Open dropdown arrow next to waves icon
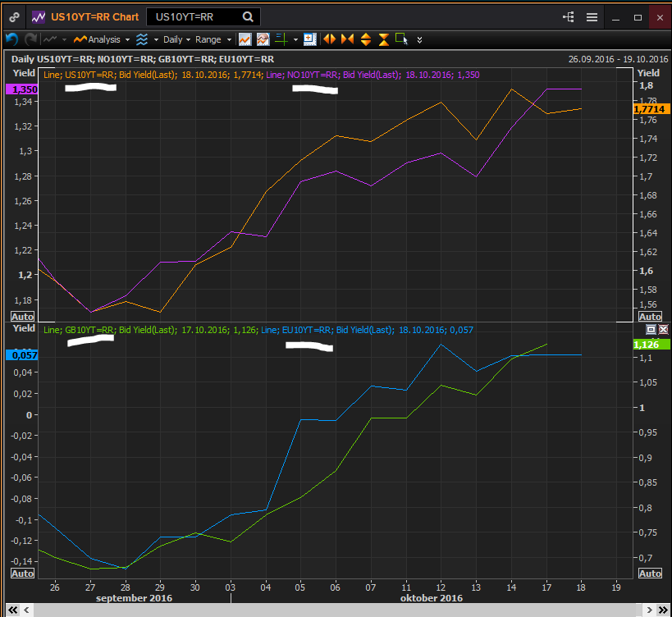Screen dimensions: 672x617 (x=156, y=40)
